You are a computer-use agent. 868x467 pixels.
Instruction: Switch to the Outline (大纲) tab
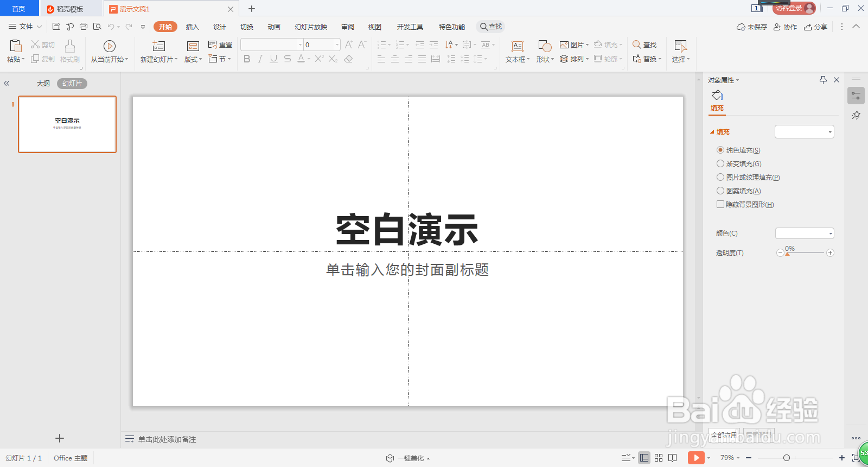click(43, 84)
